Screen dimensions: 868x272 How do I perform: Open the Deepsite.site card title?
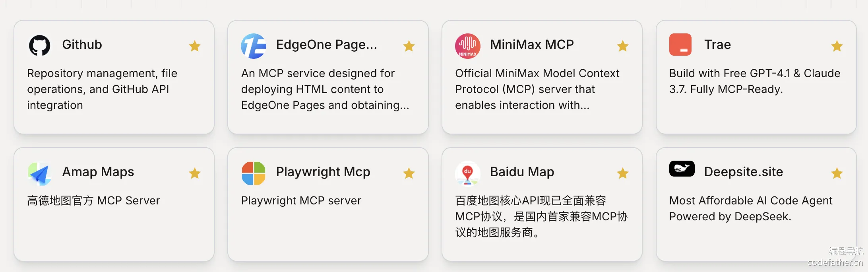coord(744,172)
